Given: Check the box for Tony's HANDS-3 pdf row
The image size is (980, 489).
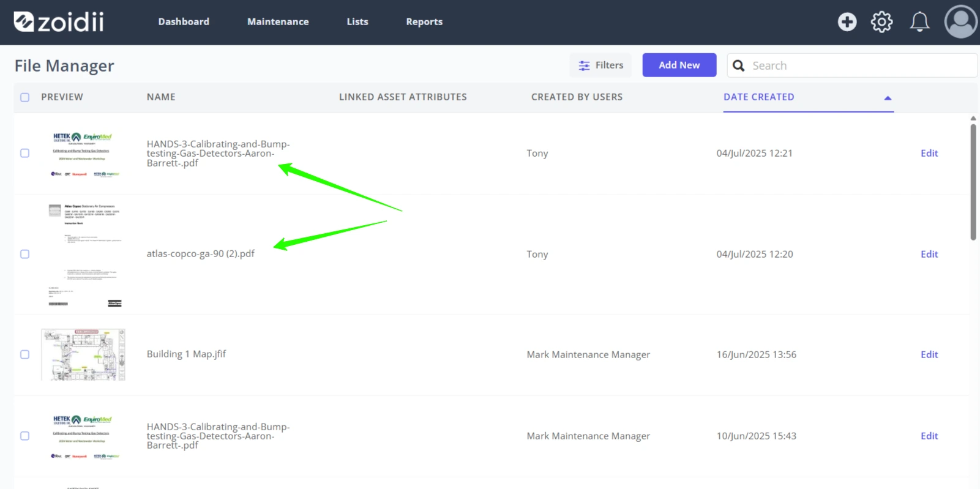Looking at the screenshot, I should (25, 153).
